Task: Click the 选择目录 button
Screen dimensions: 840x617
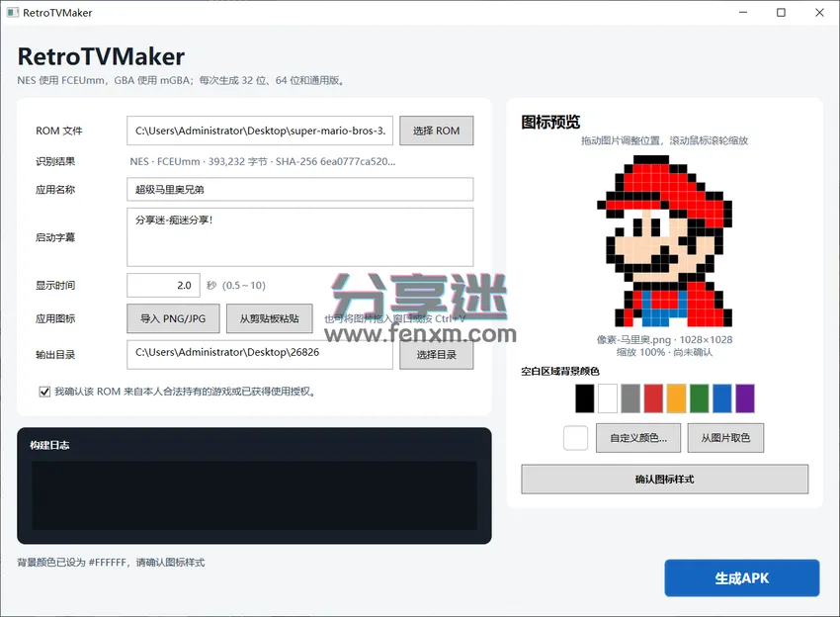Action: pos(436,355)
